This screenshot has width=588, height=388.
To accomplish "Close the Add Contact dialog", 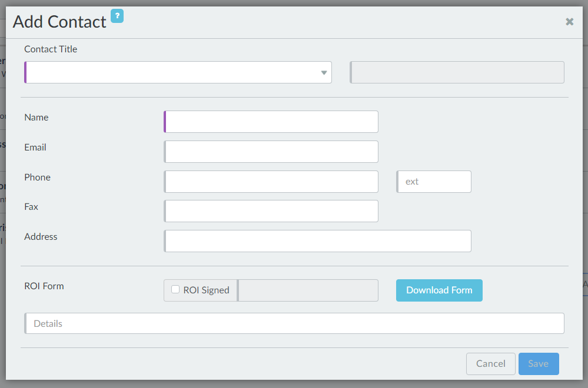I will 569,22.
